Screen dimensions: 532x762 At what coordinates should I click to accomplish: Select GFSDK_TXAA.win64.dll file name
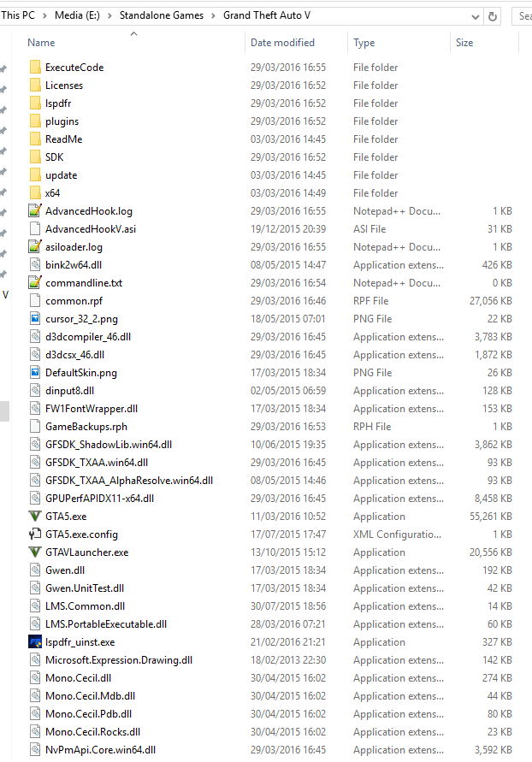[97, 463]
